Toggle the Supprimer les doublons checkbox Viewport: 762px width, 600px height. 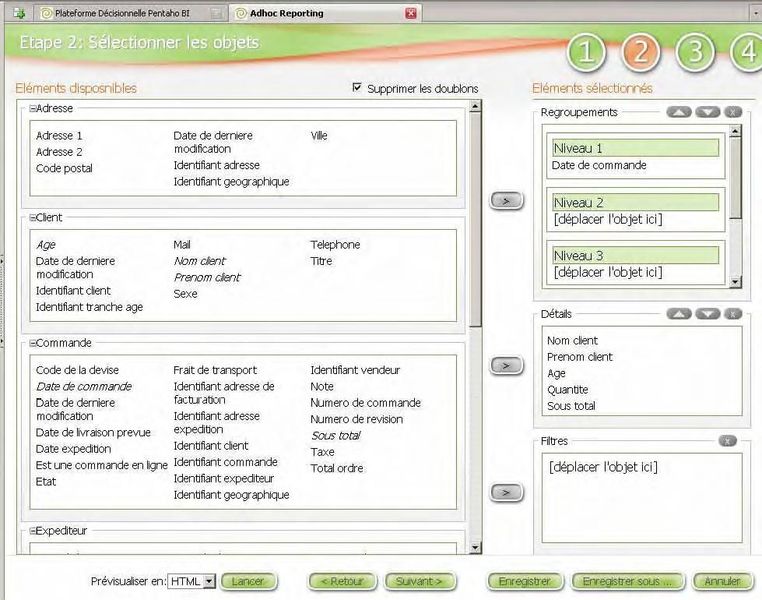click(357, 88)
